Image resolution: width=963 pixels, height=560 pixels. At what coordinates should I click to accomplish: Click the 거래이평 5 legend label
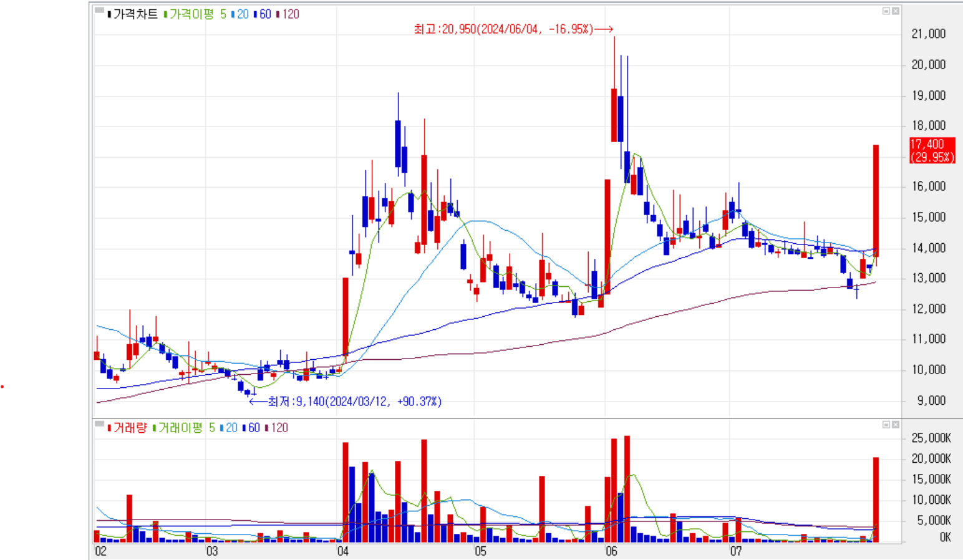pyautogui.click(x=184, y=428)
